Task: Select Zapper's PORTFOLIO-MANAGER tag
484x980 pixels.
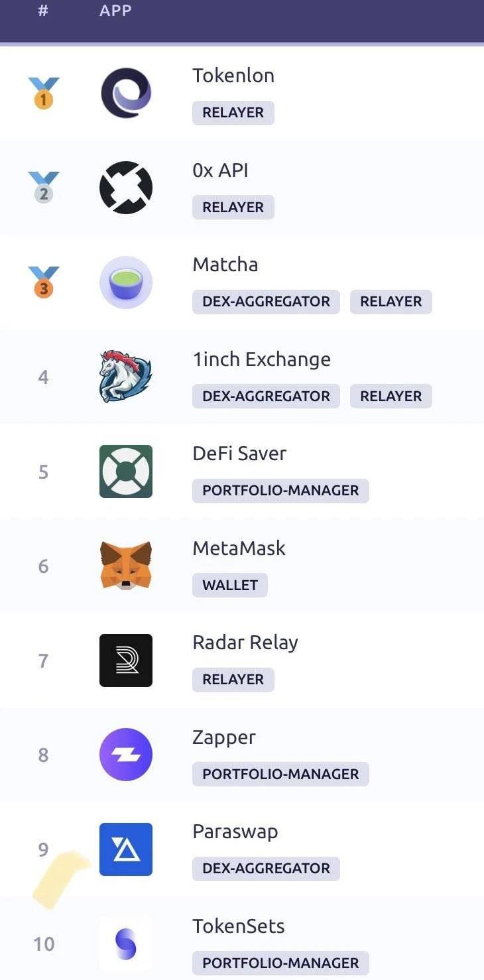Action: pos(280,774)
